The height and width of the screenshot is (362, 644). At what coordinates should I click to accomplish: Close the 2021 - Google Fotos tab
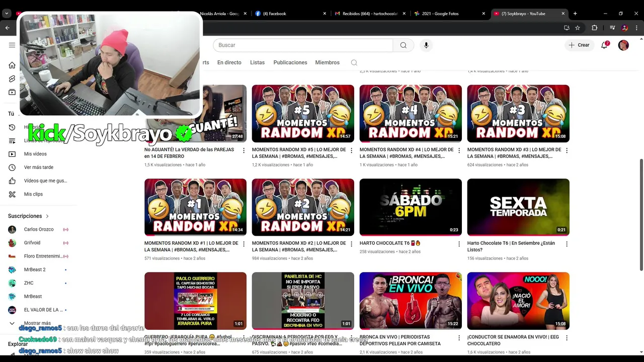point(484,14)
